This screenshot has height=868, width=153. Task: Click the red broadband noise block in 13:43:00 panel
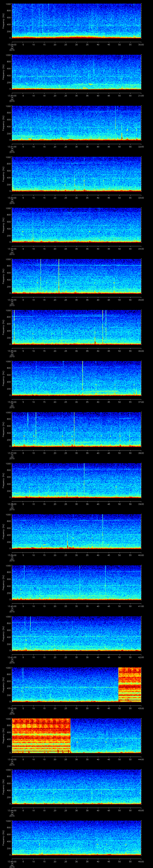point(41,736)
